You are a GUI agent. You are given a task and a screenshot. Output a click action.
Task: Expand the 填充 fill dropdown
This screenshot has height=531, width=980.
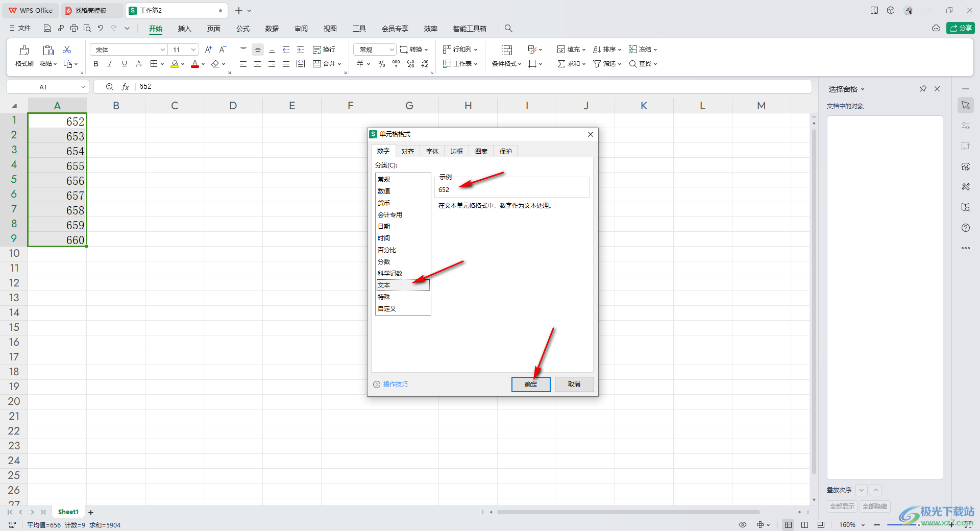point(584,50)
